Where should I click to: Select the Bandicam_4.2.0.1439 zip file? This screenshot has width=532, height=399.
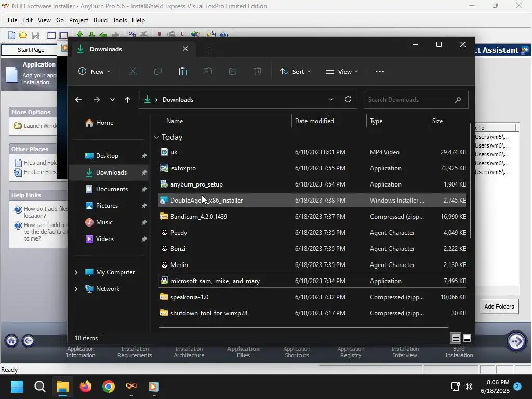(312, 217)
